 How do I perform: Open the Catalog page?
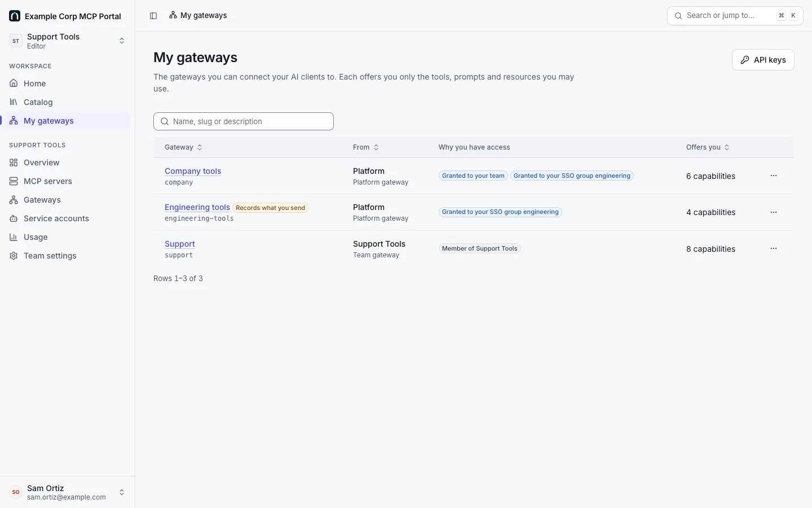pos(68,102)
